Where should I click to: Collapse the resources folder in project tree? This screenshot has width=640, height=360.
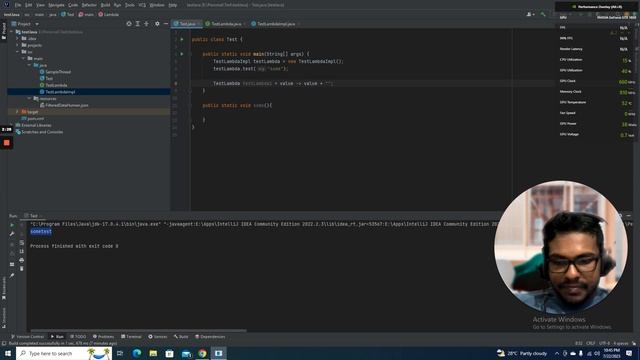(x=29, y=98)
